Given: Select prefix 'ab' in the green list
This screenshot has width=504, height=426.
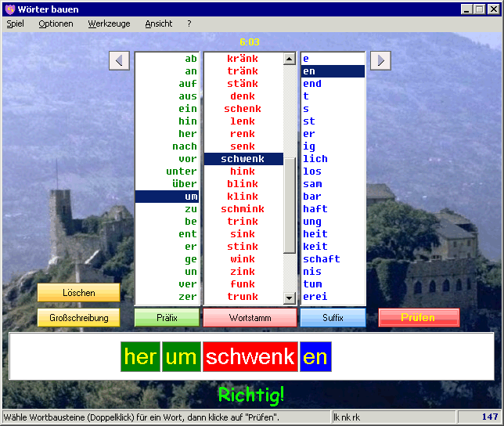Looking at the screenshot, I should (167, 59).
